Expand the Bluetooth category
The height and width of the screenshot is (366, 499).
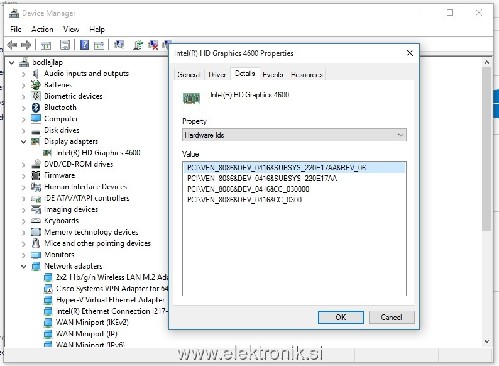tap(23, 108)
